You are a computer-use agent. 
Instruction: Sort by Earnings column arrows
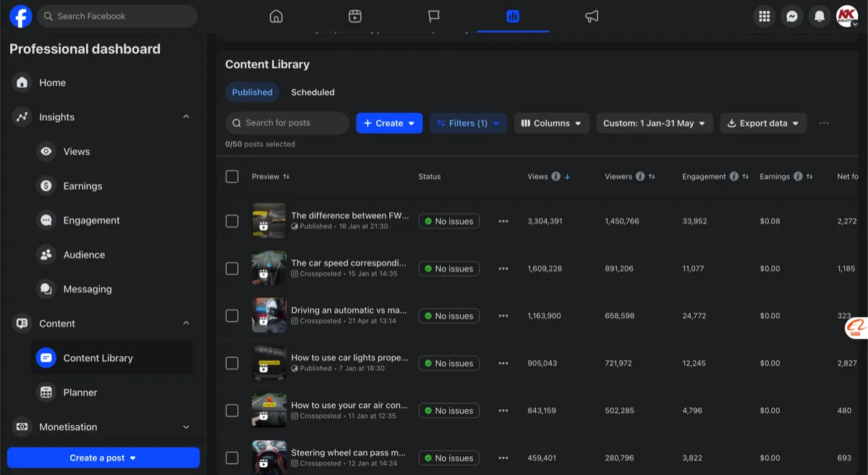(809, 177)
